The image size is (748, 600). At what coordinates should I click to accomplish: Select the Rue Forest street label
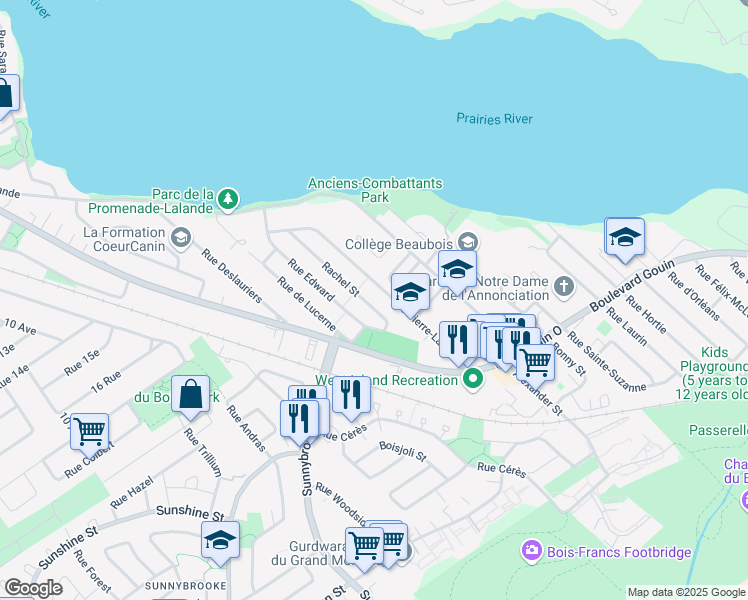(x=93, y=571)
